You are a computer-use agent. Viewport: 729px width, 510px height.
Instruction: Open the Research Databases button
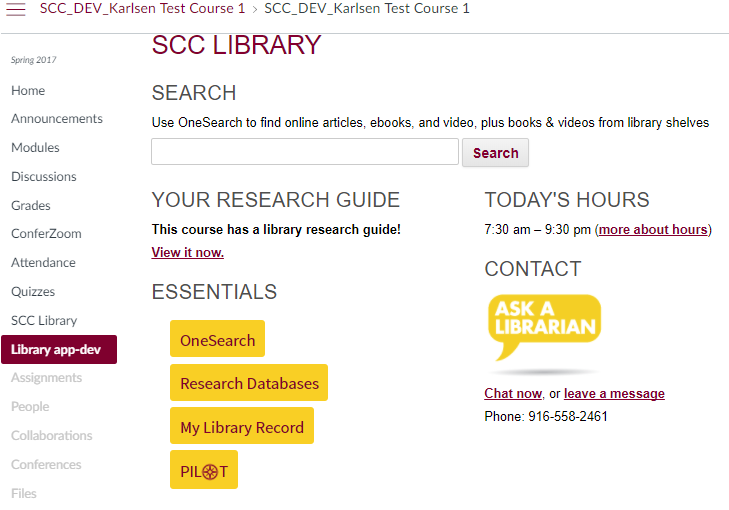[x=249, y=383]
